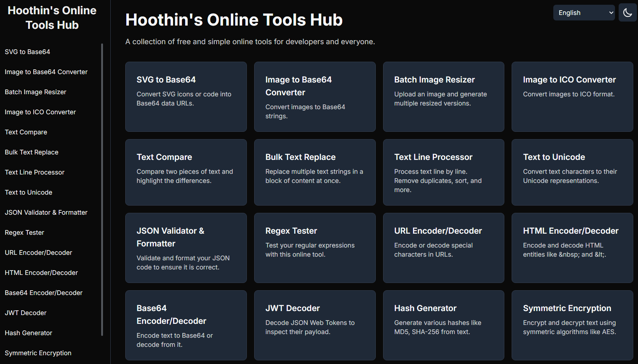The height and width of the screenshot is (364, 638).
Task: Open the Image to ICO Converter card
Action: coord(572,97)
